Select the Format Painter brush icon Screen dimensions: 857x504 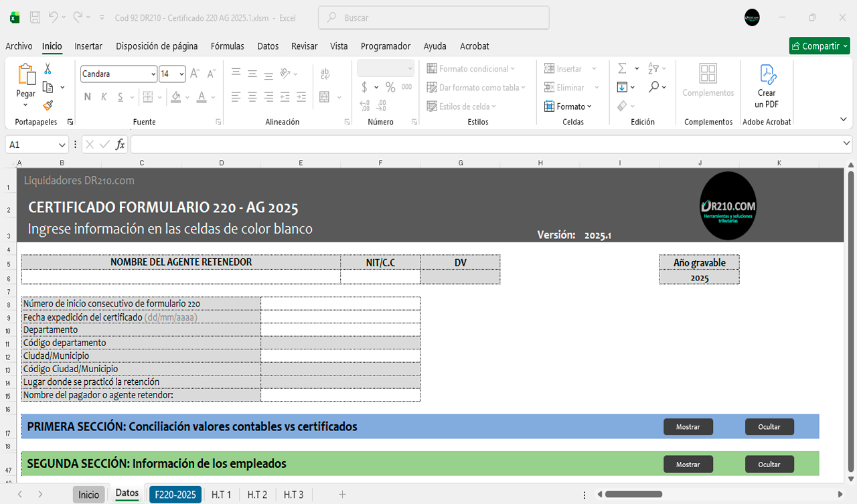coord(48,105)
